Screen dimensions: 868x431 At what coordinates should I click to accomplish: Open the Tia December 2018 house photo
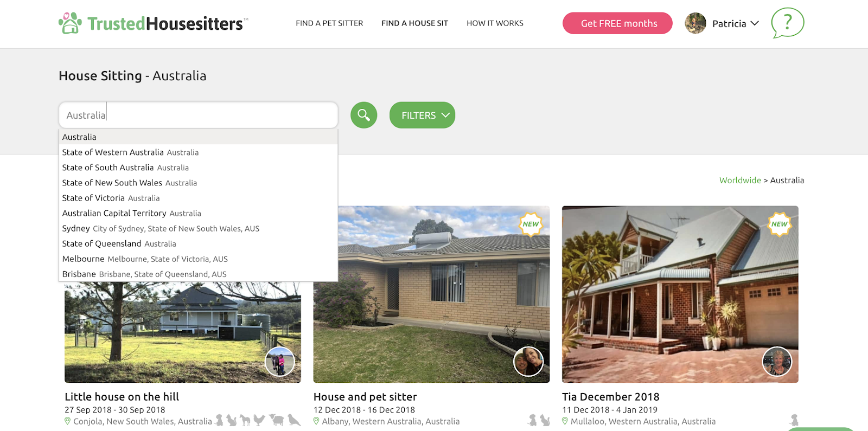click(680, 294)
